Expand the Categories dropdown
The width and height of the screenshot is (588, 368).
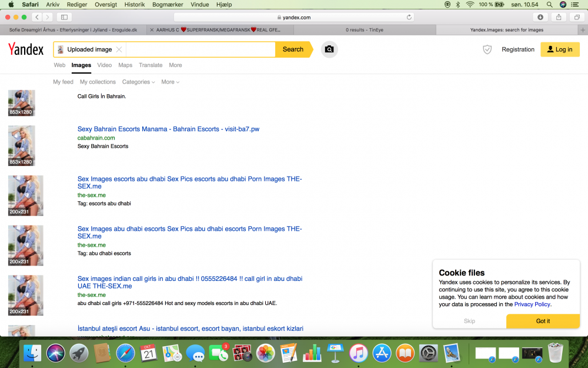pyautogui.click(x=138, y=82)
